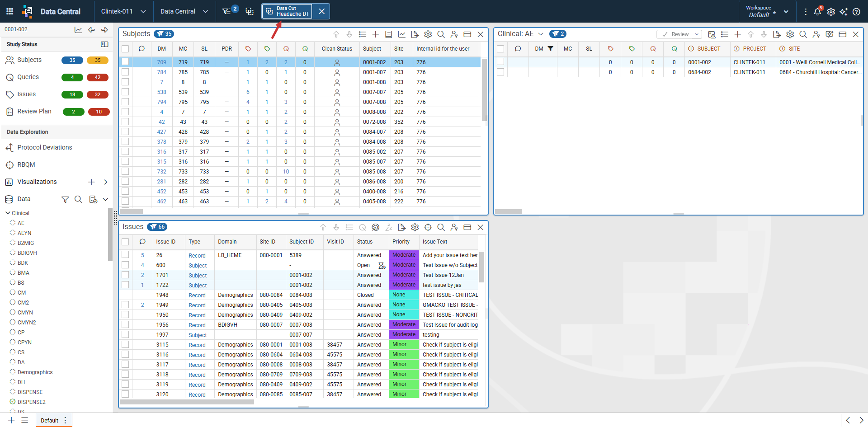Open the settings gear in top bar
The image size is (868, 427).
tap(831, 12)
